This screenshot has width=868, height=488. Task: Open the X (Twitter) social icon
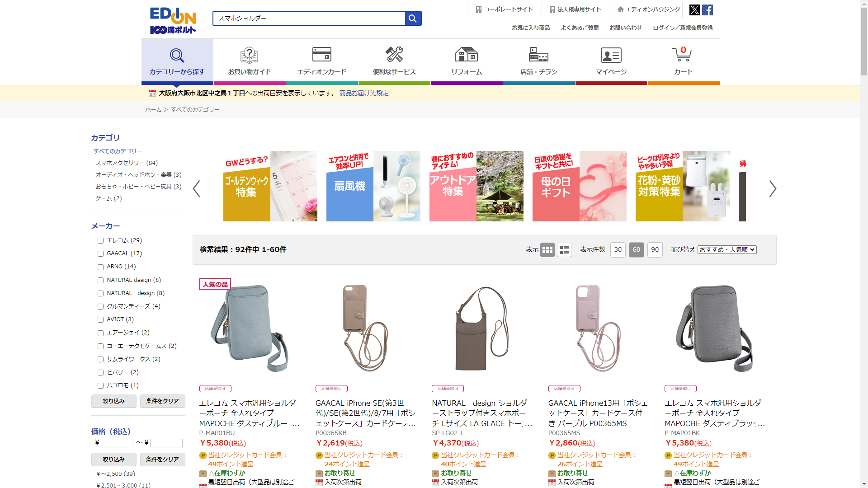click(694, 10)
